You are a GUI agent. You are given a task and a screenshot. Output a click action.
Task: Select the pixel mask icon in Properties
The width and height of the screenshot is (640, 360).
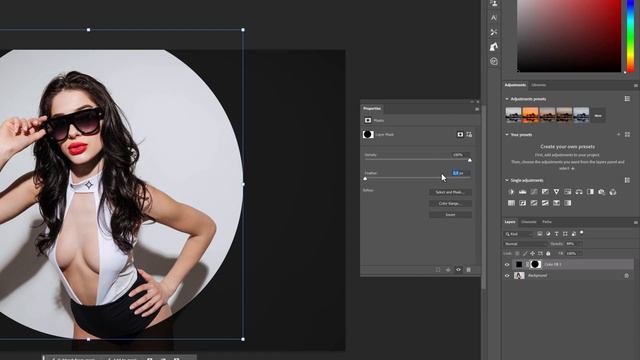460,134
